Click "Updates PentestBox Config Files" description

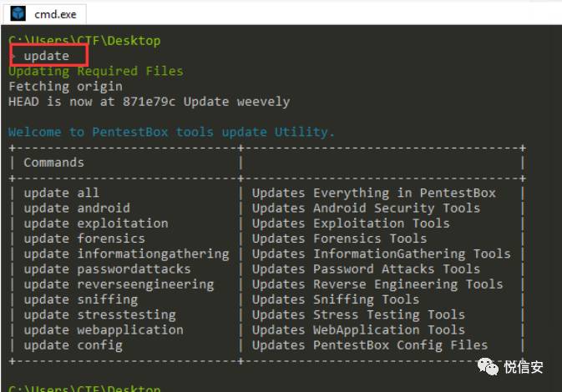click(x=370, y=345)
